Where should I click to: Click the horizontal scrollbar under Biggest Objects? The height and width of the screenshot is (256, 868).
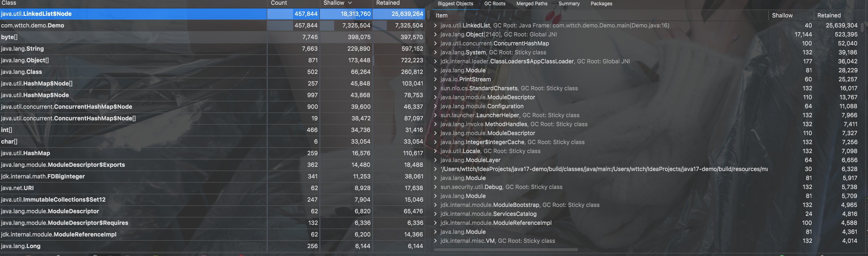click(505, 250)
